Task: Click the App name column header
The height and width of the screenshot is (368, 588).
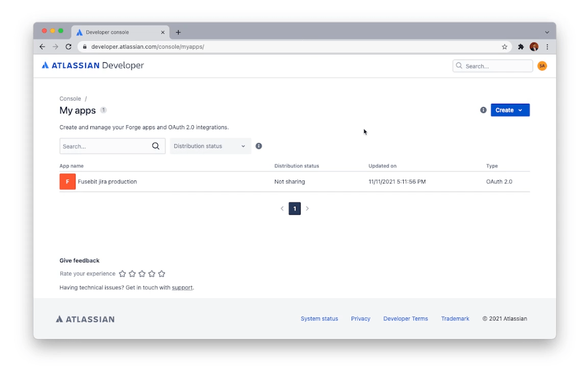Action: pyautogui.click(x=71, y=166)
